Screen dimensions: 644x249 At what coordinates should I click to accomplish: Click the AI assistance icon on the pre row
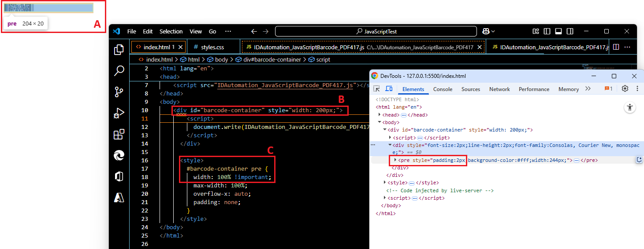click(639, 160)
